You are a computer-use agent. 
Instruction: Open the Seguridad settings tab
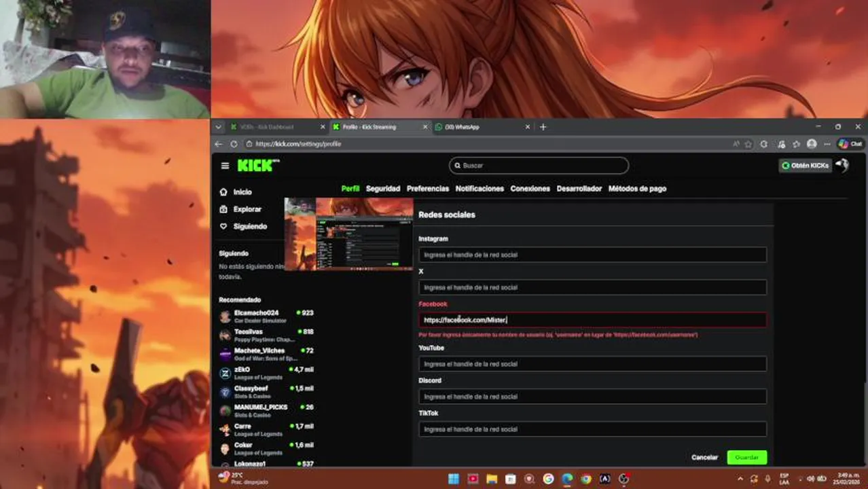tap(383, 189)
